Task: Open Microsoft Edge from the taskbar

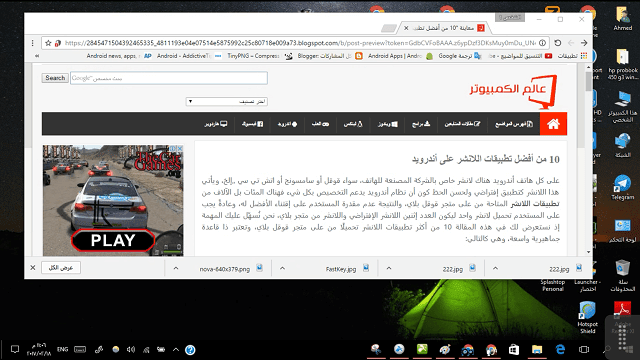Action: click(560, 349)
